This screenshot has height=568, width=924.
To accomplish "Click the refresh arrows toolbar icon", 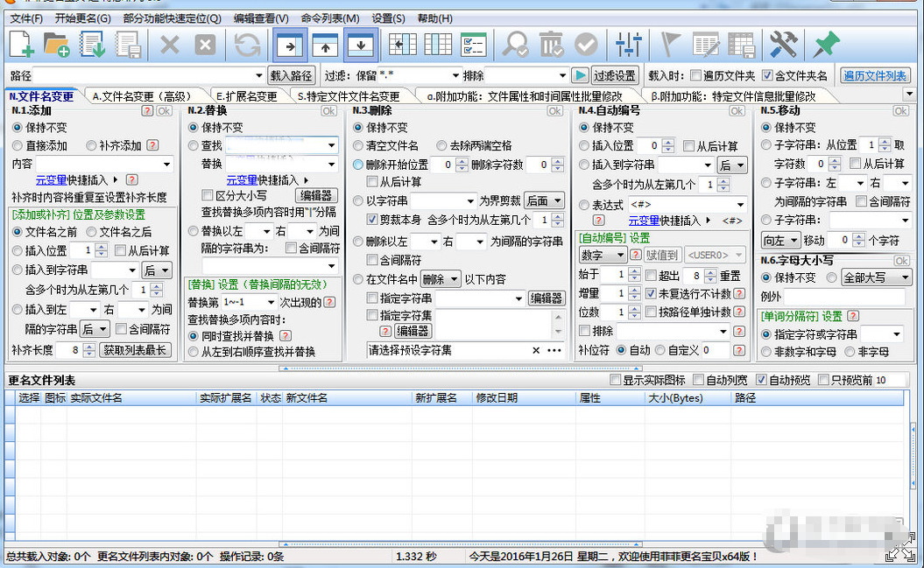I will coord(247,45).
